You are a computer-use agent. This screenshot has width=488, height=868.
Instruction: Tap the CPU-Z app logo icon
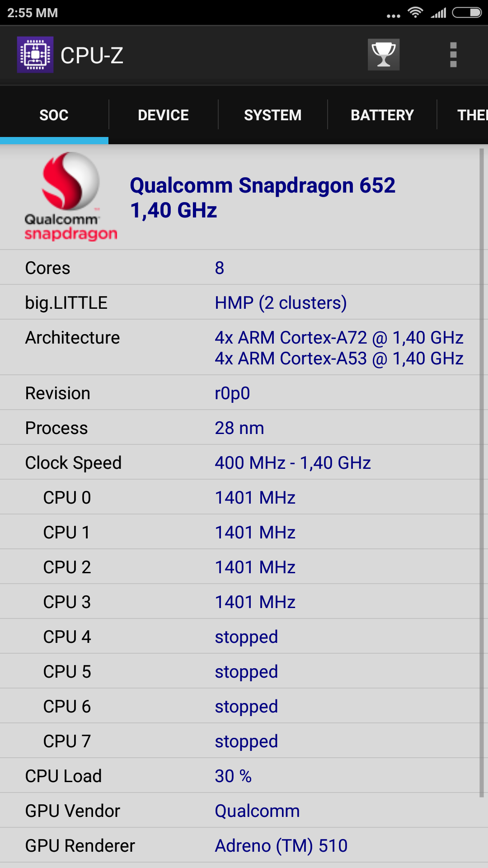pyautogui.click(x=35, y=55)
